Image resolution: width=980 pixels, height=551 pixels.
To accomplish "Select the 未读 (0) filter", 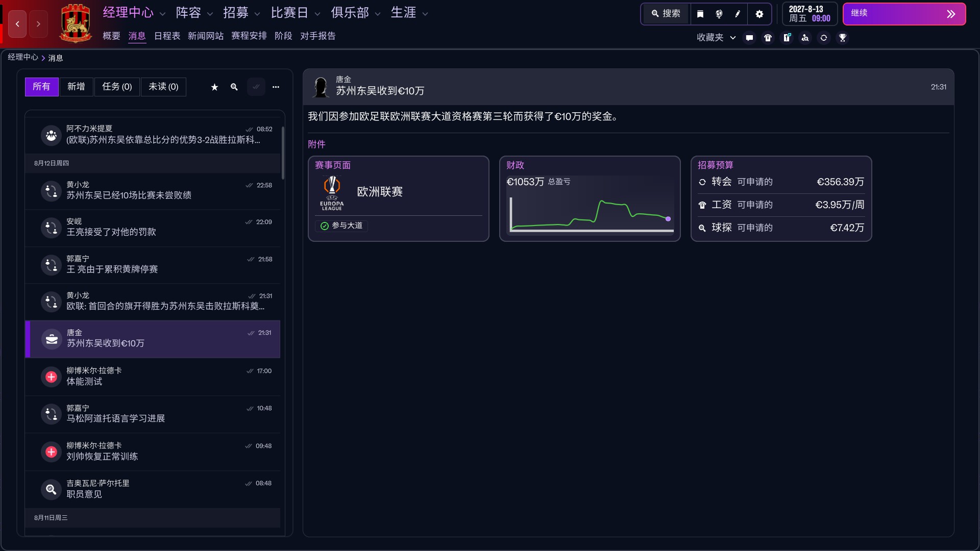I will (163, 87).
